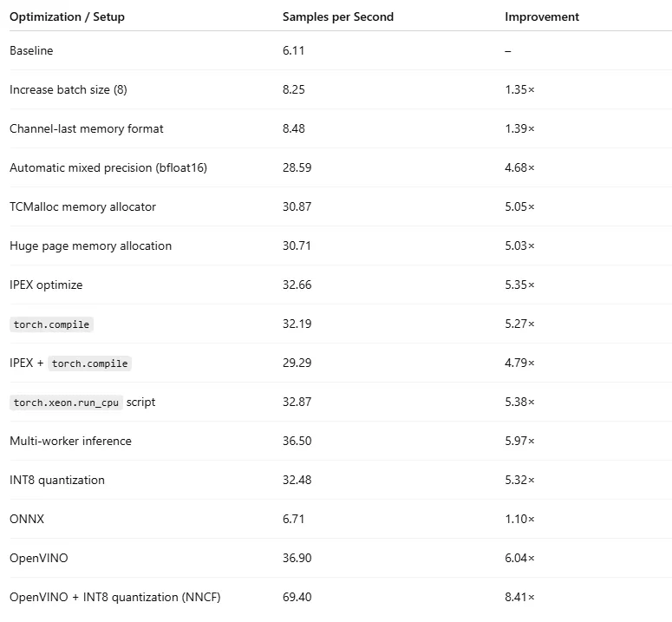Click the "TCMalloc memory allocator" cell
The width and height of the screenshot is (672, 622).
tap(82, 206)
